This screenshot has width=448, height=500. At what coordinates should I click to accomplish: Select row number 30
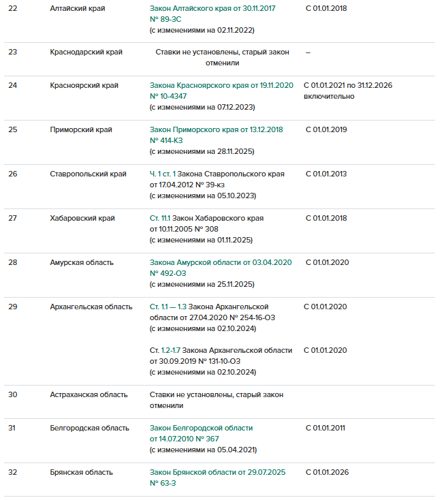12,394
